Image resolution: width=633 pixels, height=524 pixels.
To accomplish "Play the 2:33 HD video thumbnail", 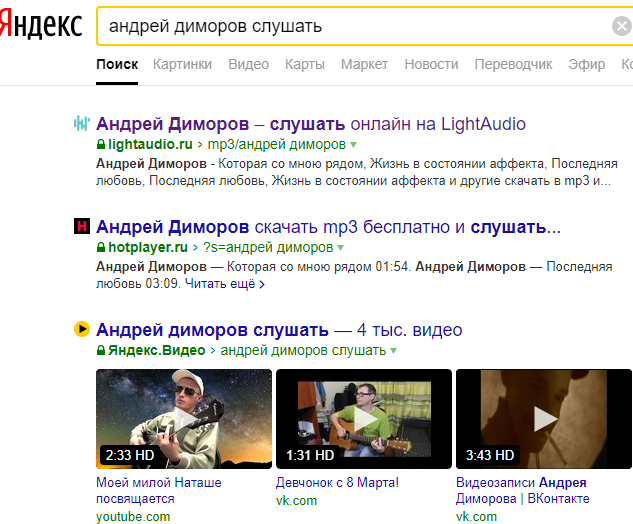I will tap(184, 419).
